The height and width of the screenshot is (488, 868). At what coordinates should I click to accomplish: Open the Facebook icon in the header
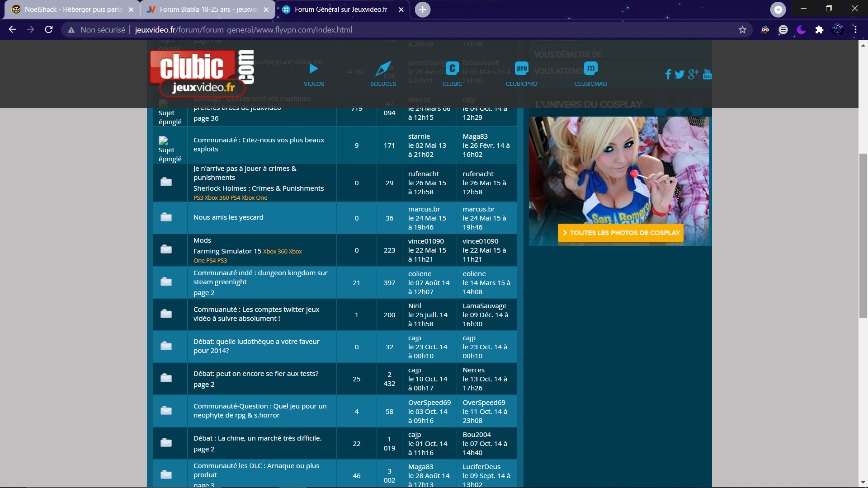pos(668,74)
